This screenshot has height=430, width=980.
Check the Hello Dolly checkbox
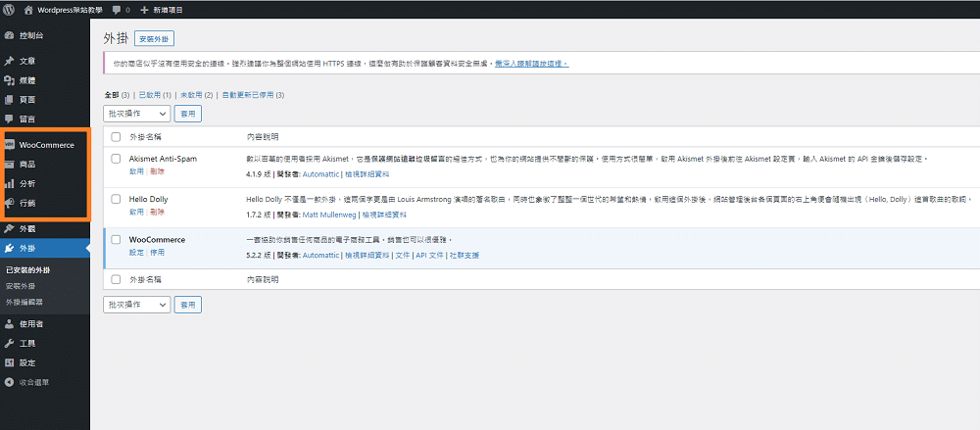(116, 199)
